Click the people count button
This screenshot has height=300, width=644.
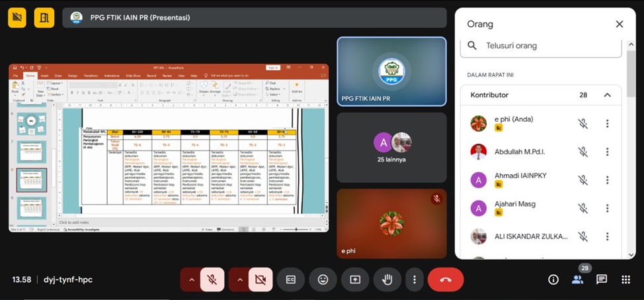point(577,279)
